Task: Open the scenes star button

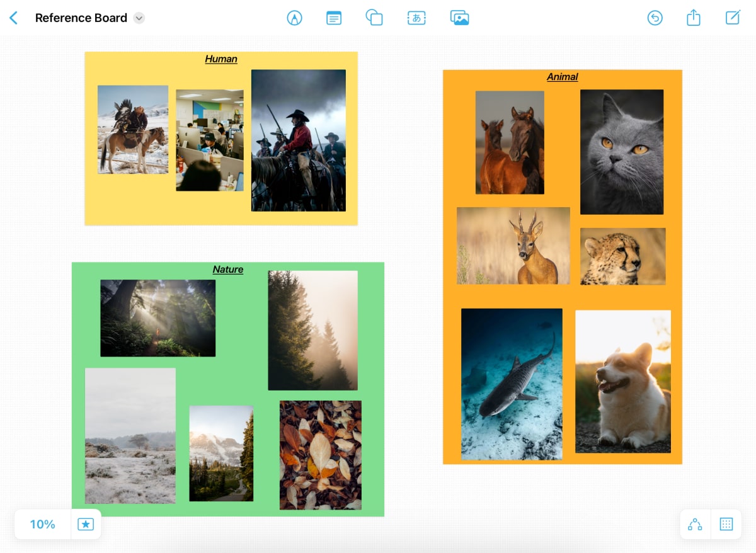Action: tap(86, 524)
